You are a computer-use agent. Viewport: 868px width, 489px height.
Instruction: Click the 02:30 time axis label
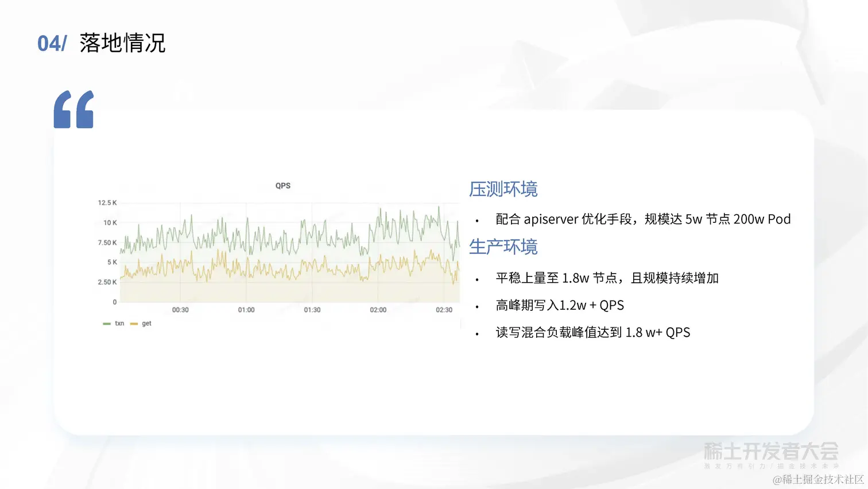444,310
